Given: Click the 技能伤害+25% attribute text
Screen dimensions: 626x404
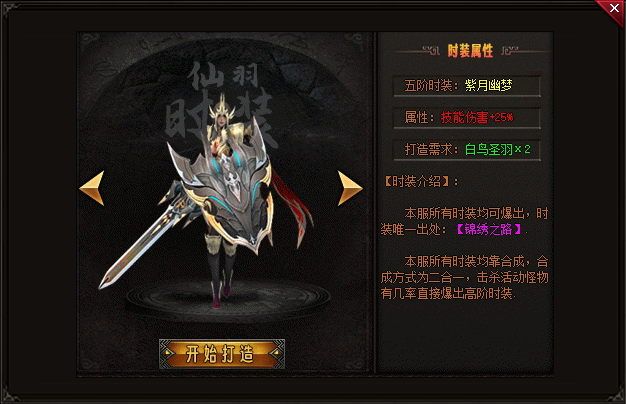Looking at the screenshot, I should tap(477, 117).
